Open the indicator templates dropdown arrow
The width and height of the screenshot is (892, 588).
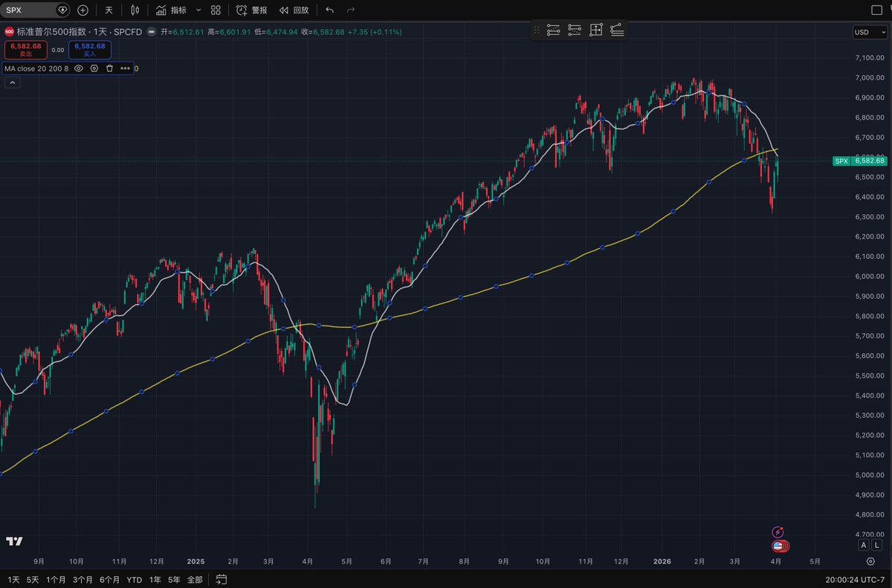[x=198, y=10]
